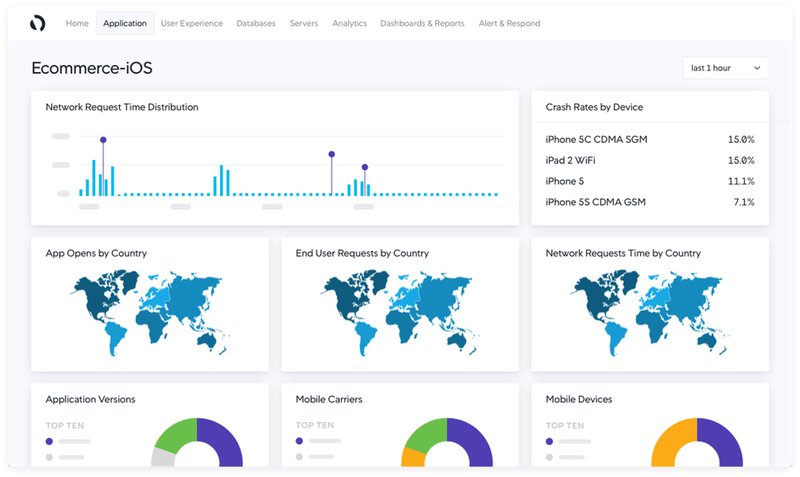Viewport: 800px width, 477px height.
Task: Go to User Experience tab
Action: pos(192,23)
